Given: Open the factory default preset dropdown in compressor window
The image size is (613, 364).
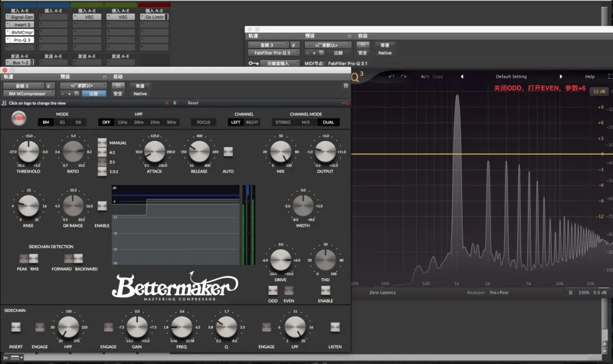Looking at the screenshot, I should coord(83,86).
